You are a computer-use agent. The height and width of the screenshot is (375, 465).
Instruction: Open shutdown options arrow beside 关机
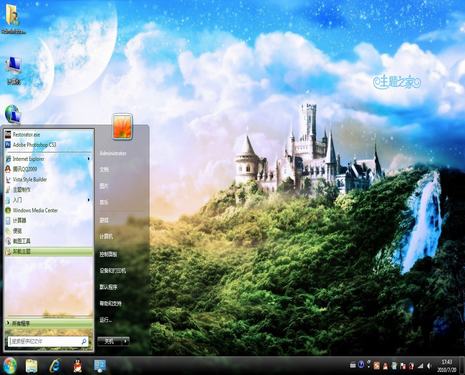coord(125,341)
